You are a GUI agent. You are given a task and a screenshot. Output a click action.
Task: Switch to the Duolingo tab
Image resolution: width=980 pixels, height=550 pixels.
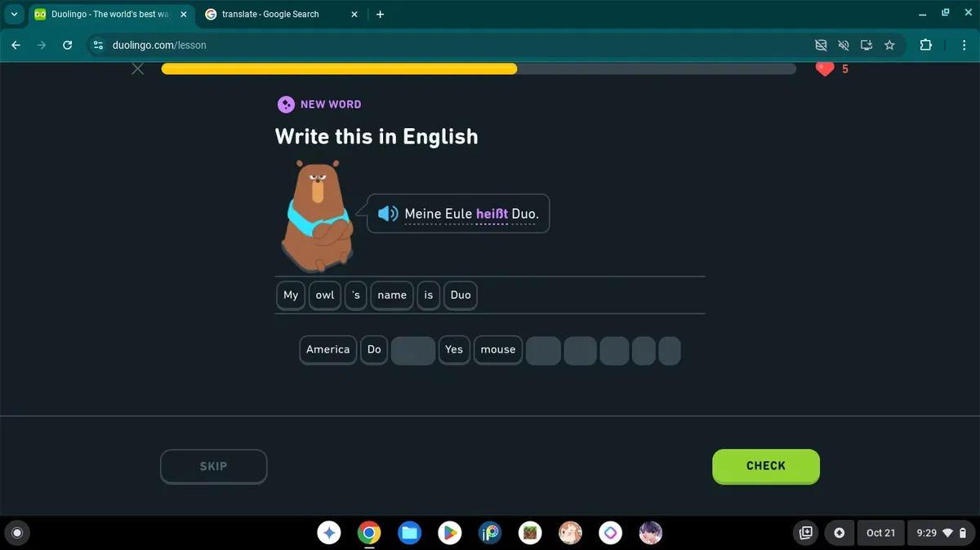(106, 14)
